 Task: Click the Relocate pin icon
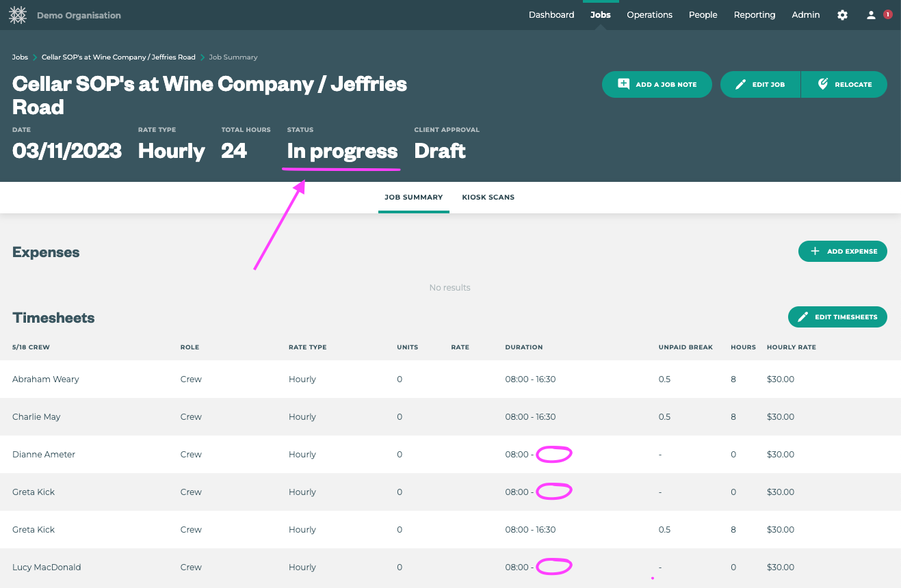click(x=823, y=84)
